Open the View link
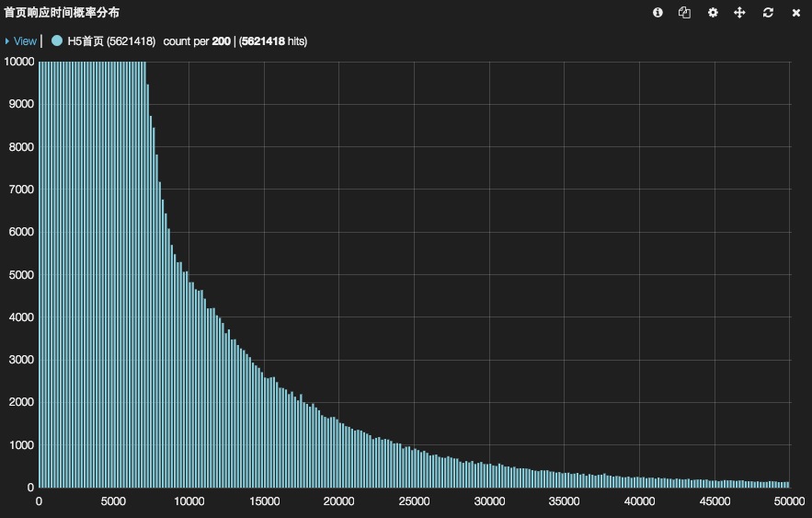 click(x=25, y=40)
